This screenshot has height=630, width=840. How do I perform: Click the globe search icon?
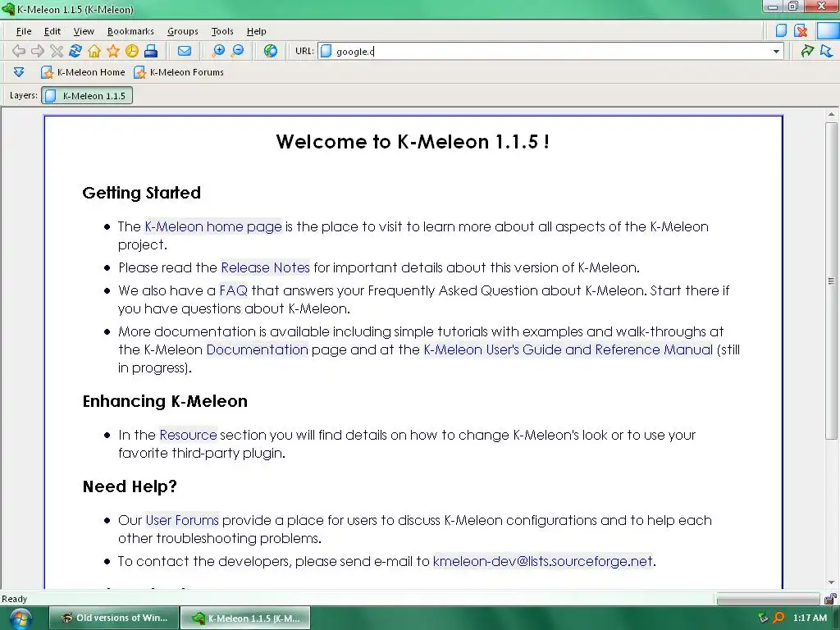coord(271,51)
